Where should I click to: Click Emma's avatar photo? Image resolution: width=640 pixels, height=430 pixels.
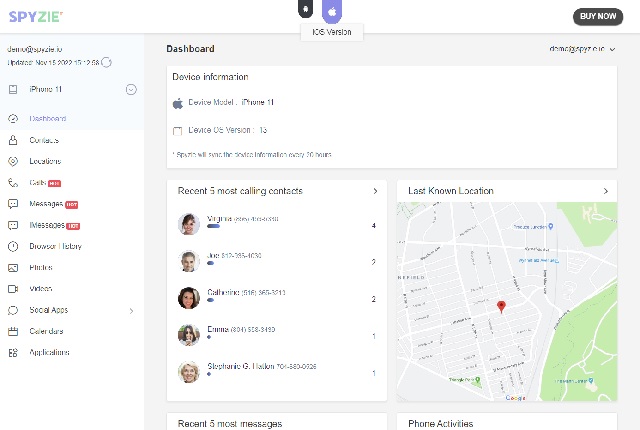(x=189, y=335)
